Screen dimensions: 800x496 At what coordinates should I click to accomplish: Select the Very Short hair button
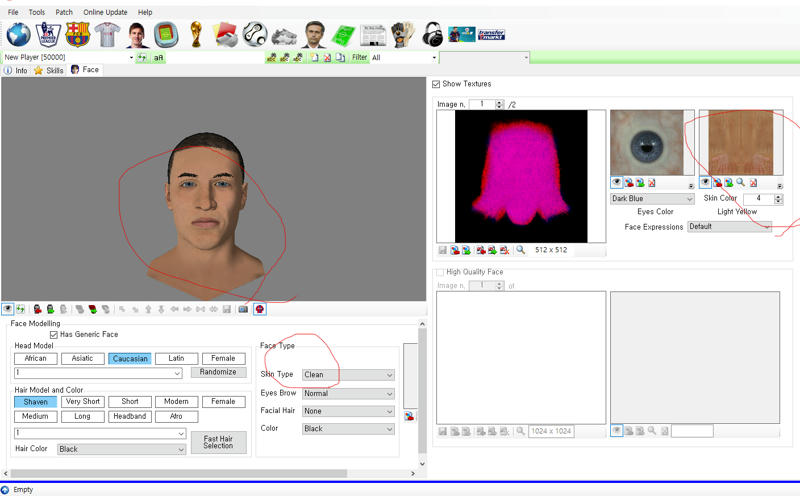pos(83,402)
